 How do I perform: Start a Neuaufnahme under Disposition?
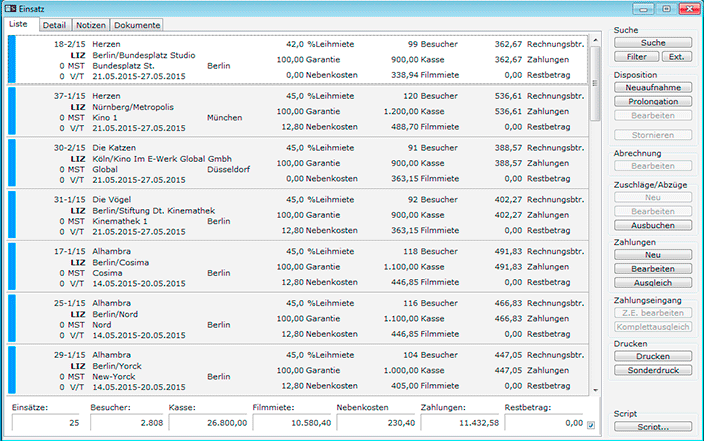pos(653,88)
